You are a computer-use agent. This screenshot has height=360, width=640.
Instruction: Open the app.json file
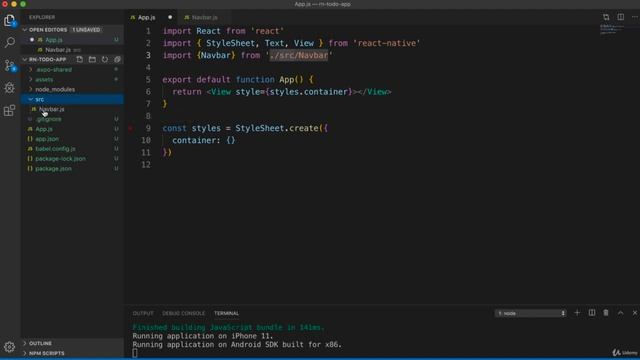[47, 139]
